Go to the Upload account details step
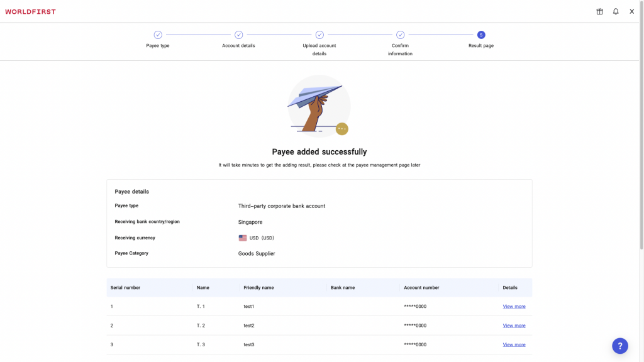The width and height of the screenshot is (644, 362). [x=319, y=43]
